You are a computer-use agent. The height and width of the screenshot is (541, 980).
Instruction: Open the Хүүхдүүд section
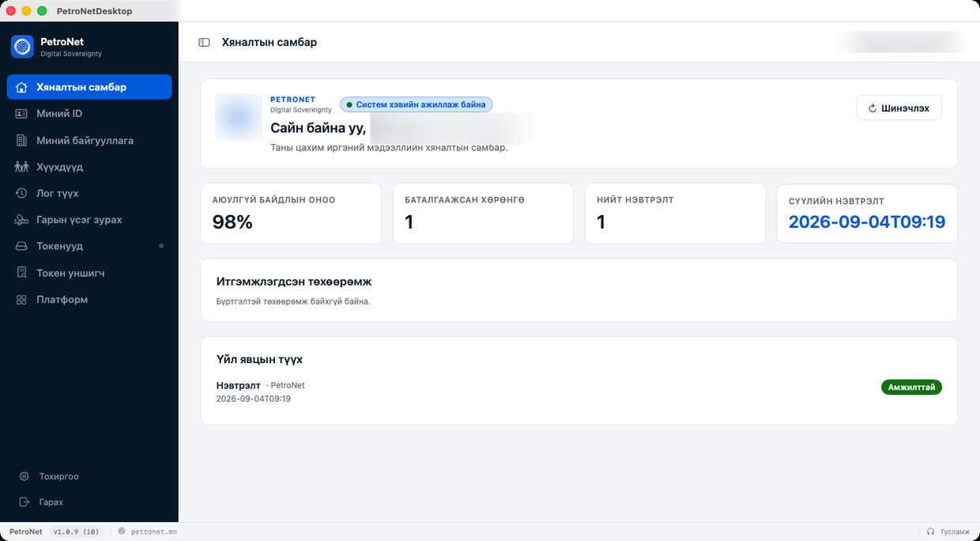[89, 167]
